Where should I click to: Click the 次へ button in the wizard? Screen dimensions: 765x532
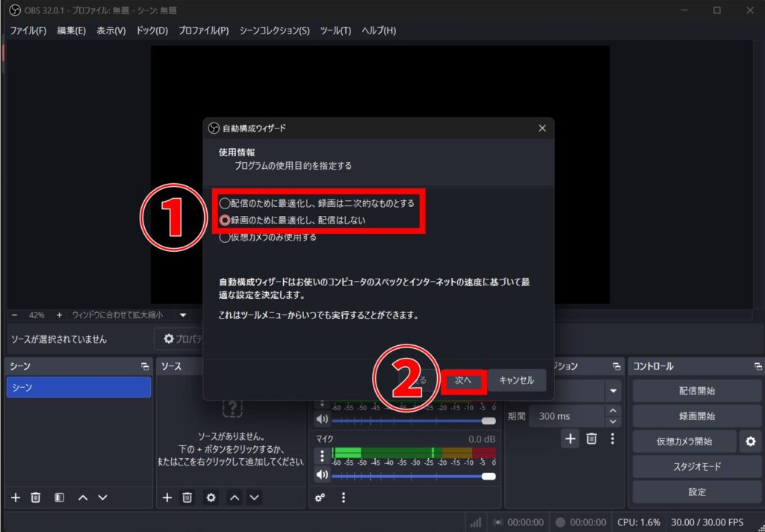pos(463,380)
